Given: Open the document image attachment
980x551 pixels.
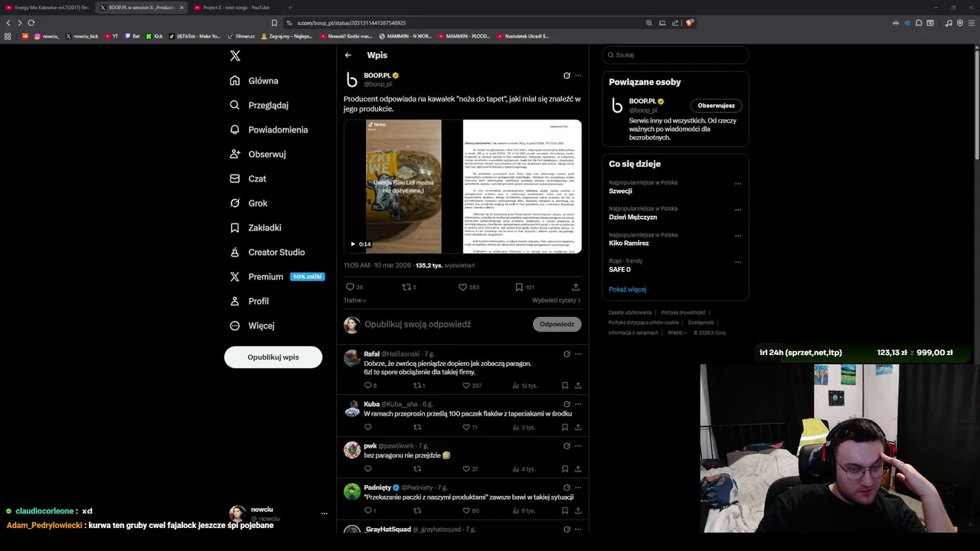Looking at the screenshot, I should point(522,186).
